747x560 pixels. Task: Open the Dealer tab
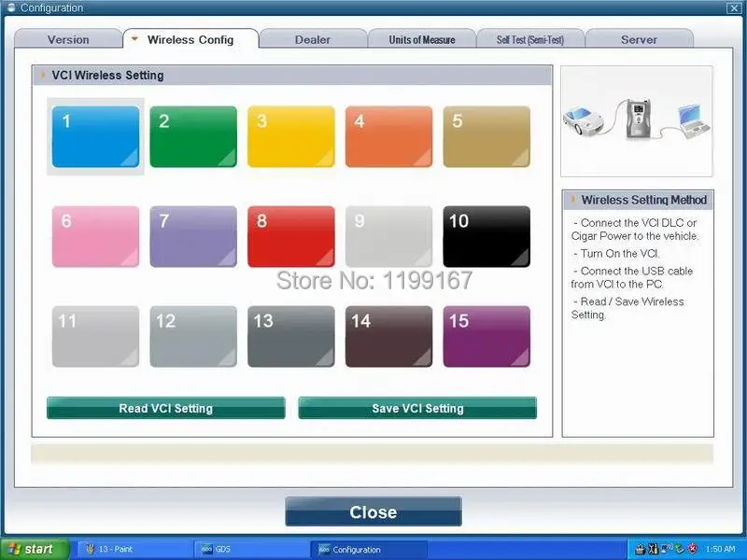pos(313,39)
